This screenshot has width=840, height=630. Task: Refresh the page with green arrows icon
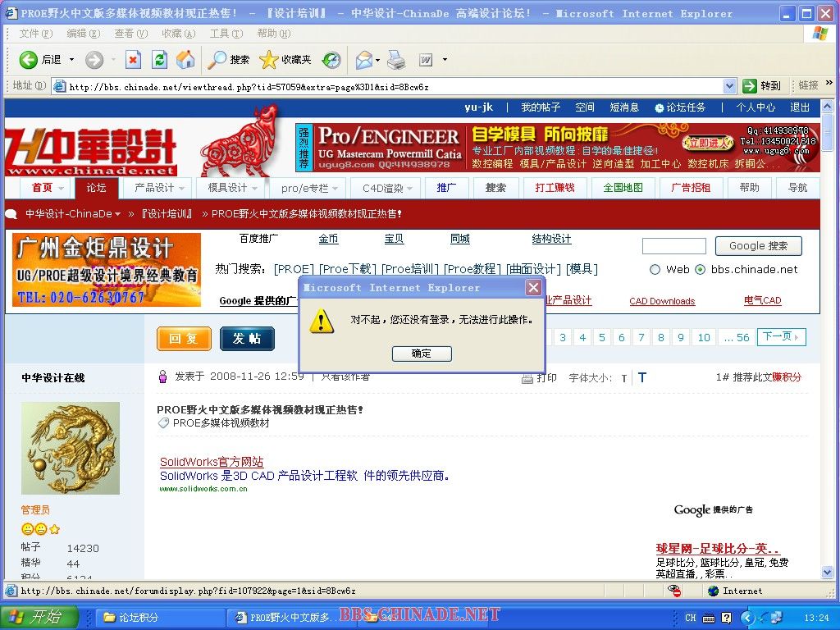[x=160, y=59]
